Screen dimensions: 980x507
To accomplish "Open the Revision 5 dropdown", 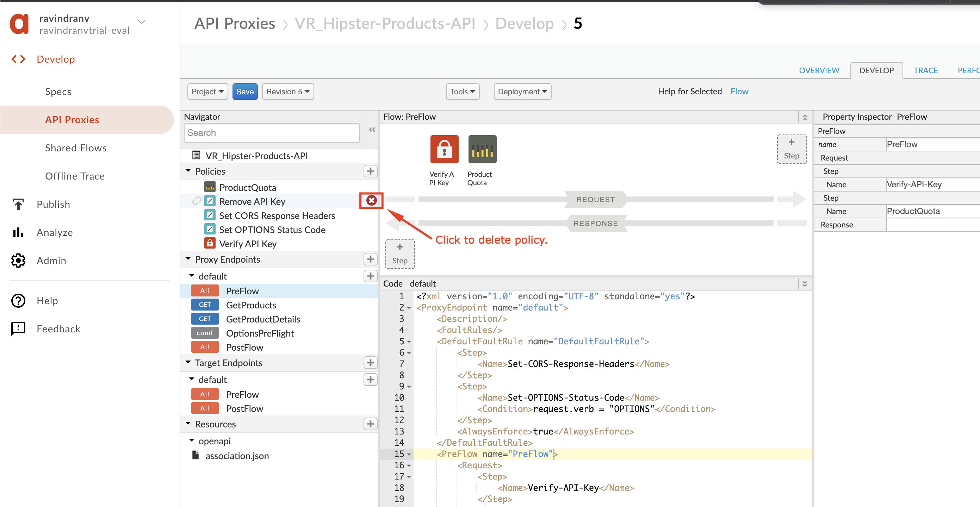I will pos(287,92).
